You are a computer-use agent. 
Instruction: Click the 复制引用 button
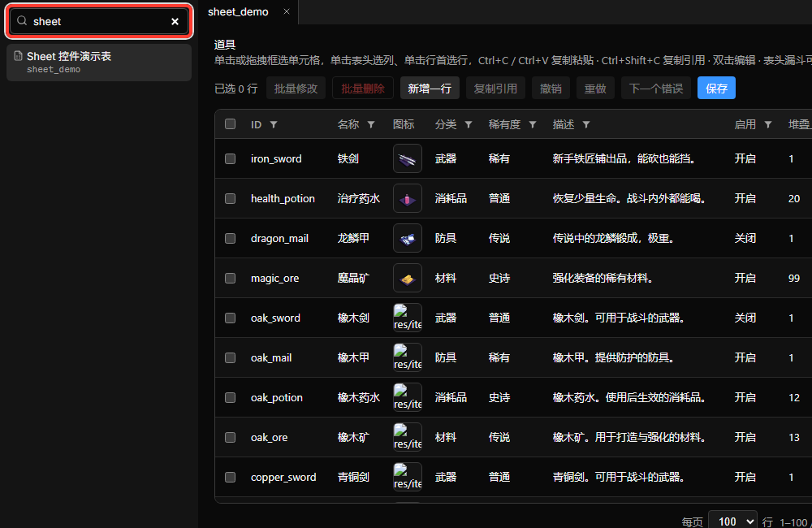(495, 88)
